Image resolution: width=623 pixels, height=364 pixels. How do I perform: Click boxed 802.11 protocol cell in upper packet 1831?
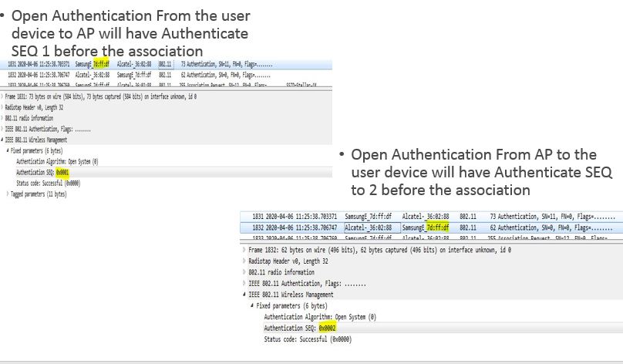click(165, 64)
